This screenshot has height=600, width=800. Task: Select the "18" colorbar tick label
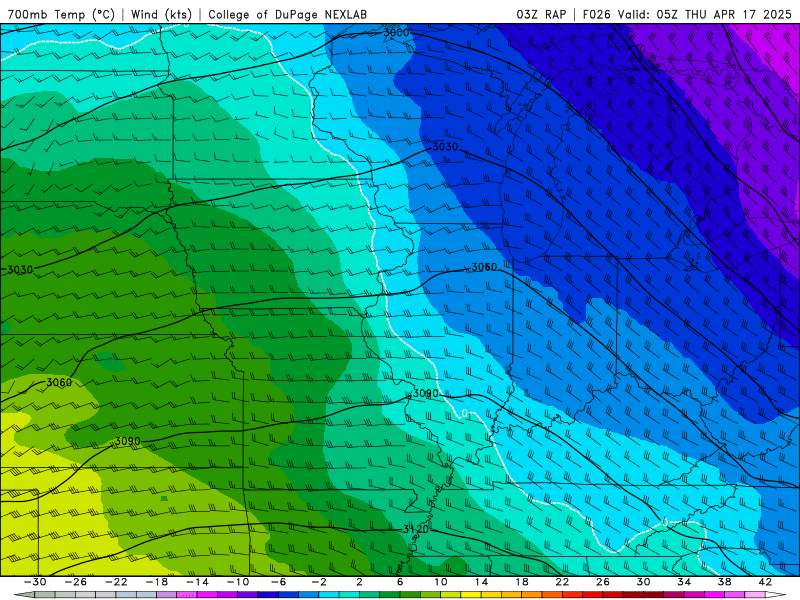[521, 582]
